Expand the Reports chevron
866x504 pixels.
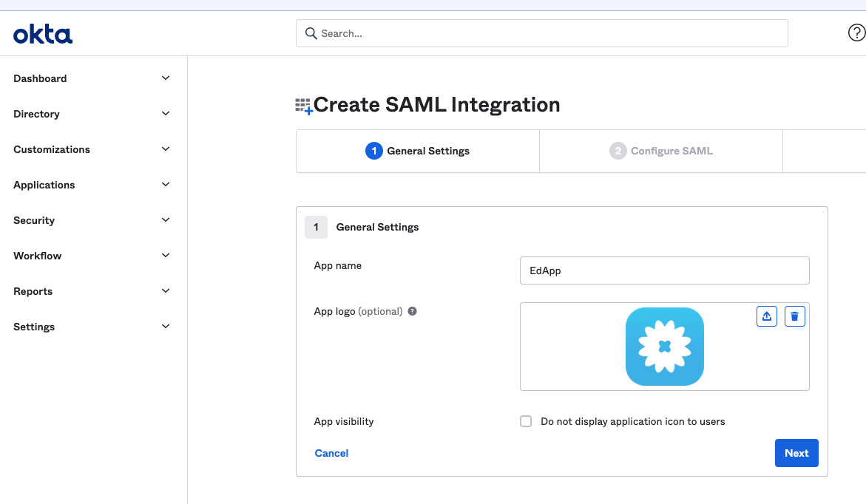(165, 291)
